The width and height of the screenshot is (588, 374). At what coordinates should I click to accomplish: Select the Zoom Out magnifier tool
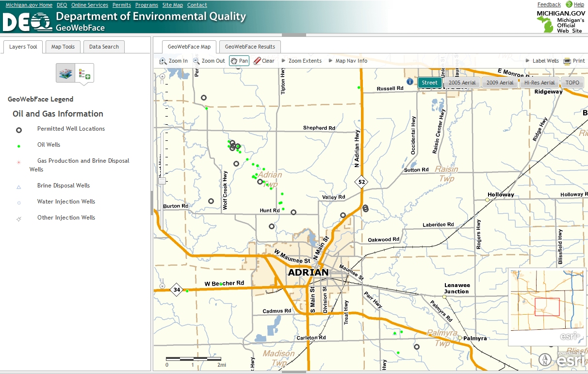[209, 61]
